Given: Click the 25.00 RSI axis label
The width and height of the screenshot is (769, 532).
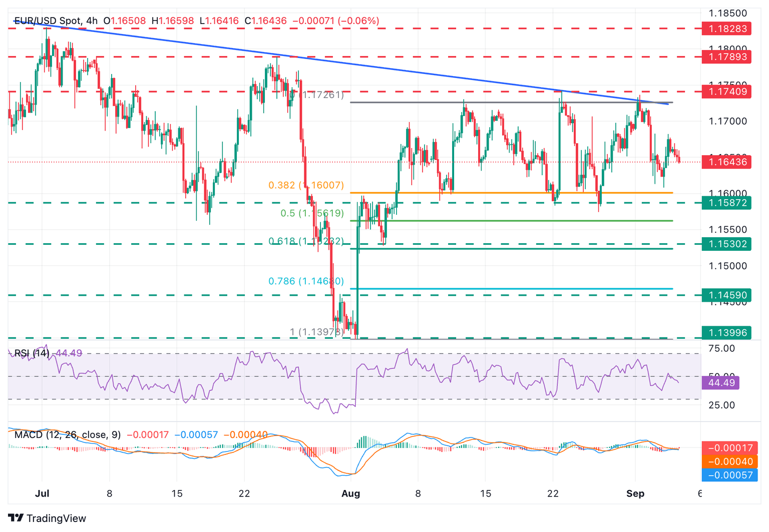Looking at the screenshot, I should (722, 405).
